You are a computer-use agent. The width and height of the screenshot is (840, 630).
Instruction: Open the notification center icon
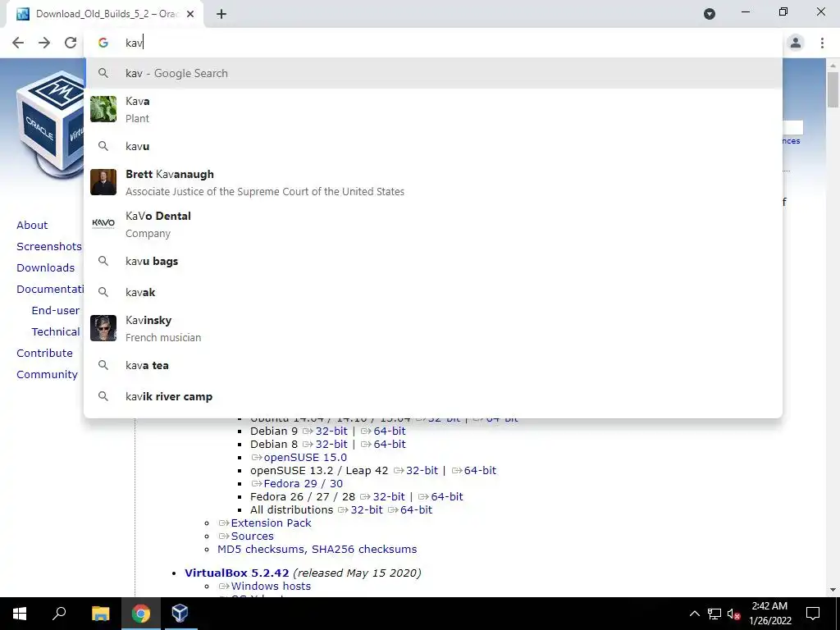[813, 614]
